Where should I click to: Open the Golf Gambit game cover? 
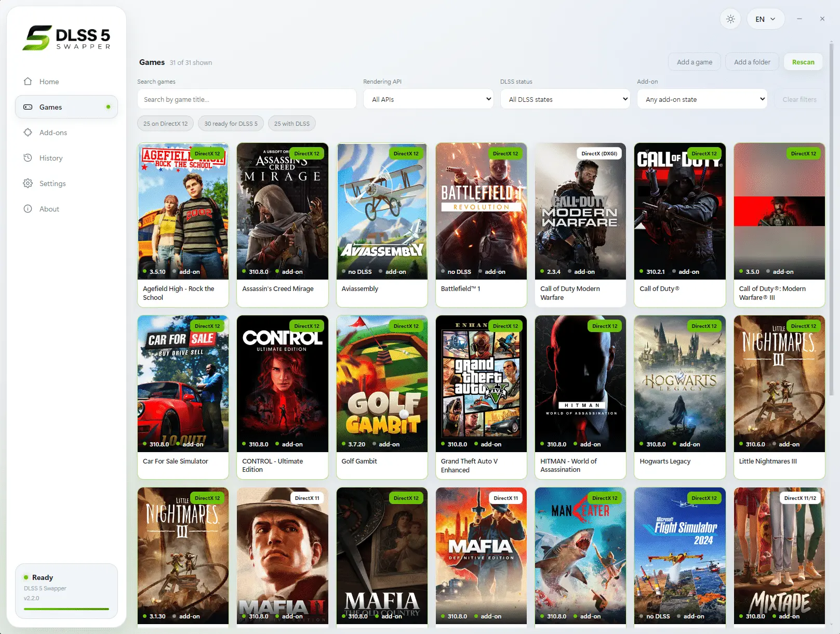[x=382, y=384]
